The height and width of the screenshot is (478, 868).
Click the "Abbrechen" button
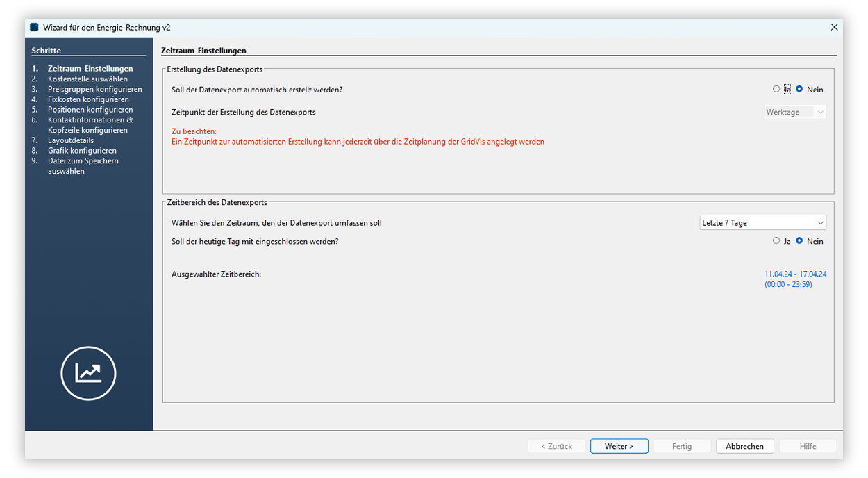click(x=744, y=446)
